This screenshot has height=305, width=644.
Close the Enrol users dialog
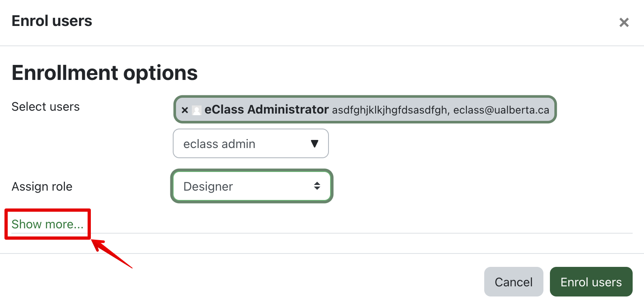[624, 22]
